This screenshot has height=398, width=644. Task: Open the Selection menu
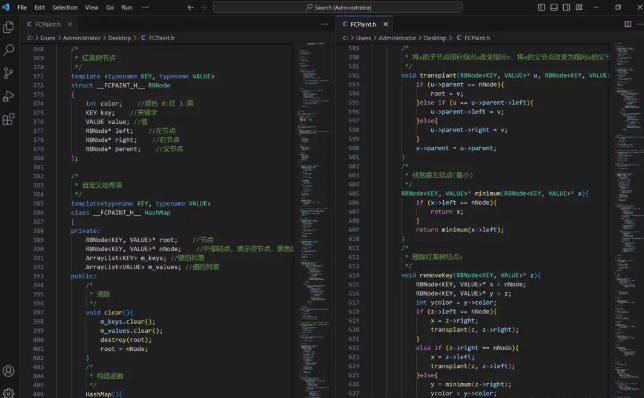[65, 7]
